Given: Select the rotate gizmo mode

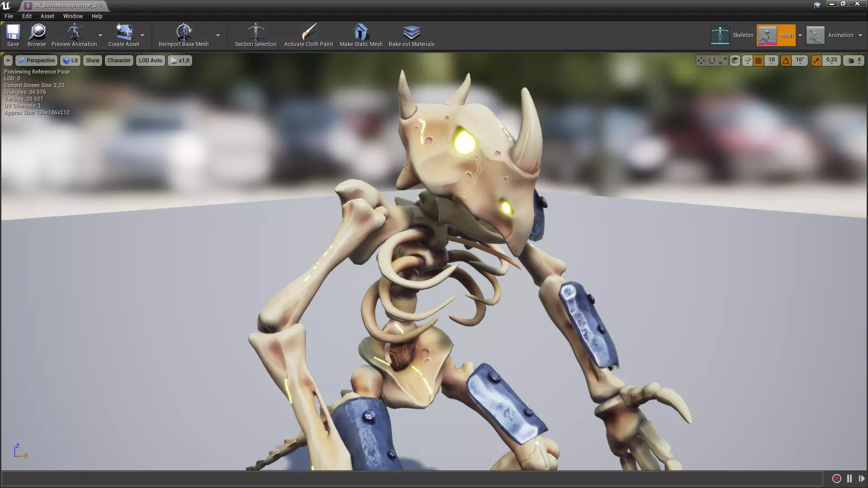Looking at the screenshot, I should click(x=712, y=61).
